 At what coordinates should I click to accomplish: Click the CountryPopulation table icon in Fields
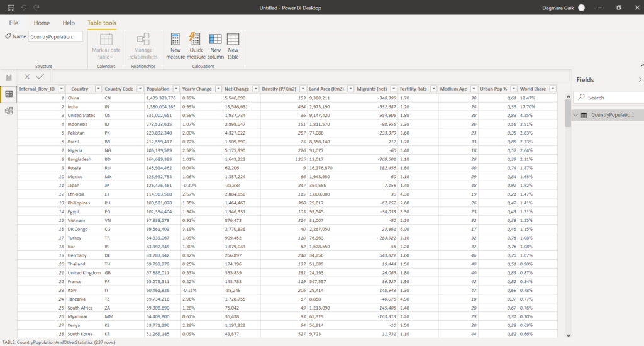[584, 116]
